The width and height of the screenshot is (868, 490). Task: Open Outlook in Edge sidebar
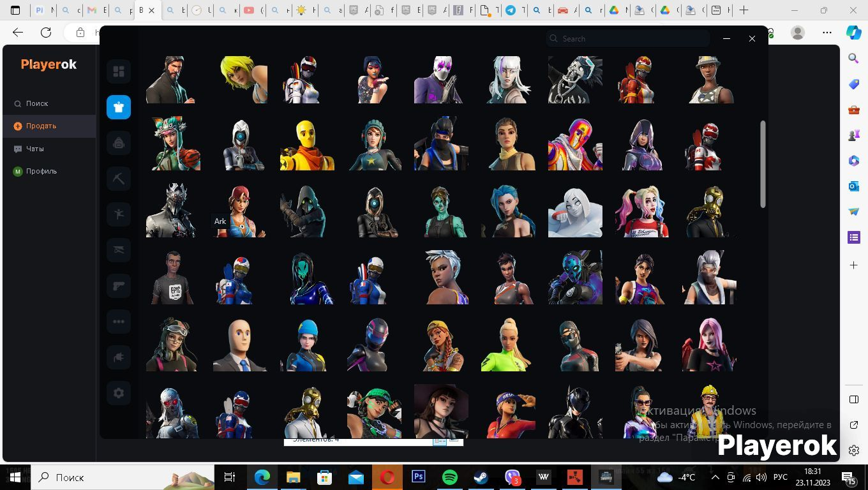854,186
